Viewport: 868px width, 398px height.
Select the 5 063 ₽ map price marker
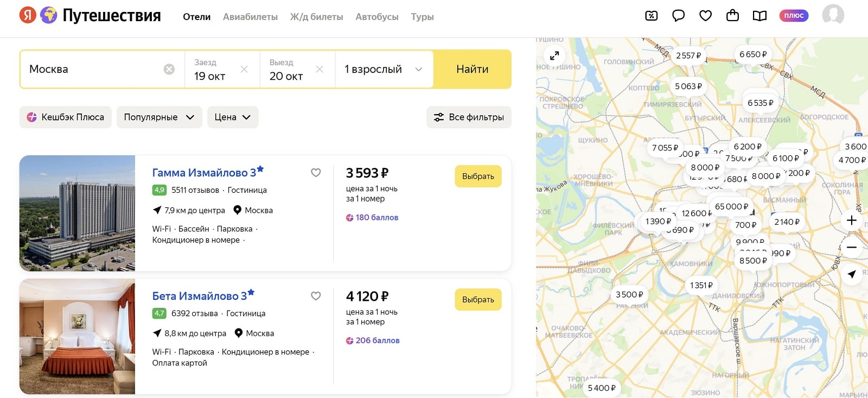(688, 86)
